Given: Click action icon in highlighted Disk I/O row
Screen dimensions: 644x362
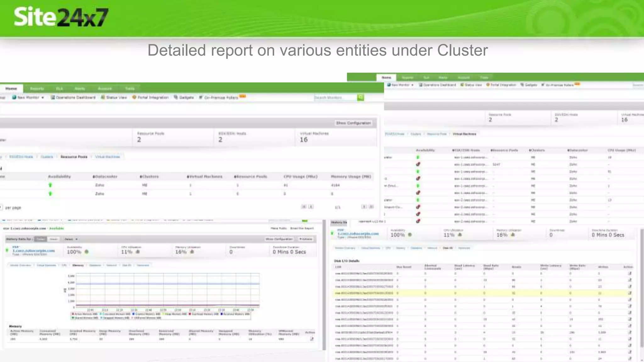Looking at the screenshot, I should [x=630, y=293].
